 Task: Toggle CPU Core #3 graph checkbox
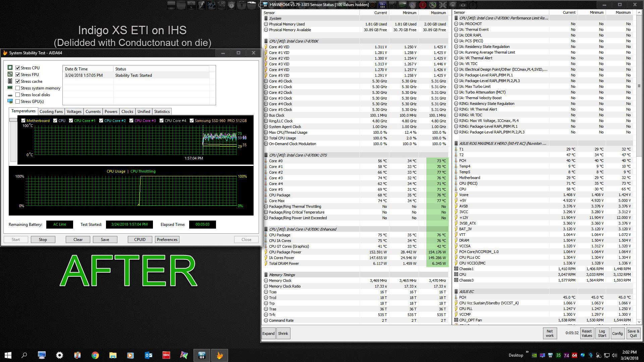[x=131, y=120]
